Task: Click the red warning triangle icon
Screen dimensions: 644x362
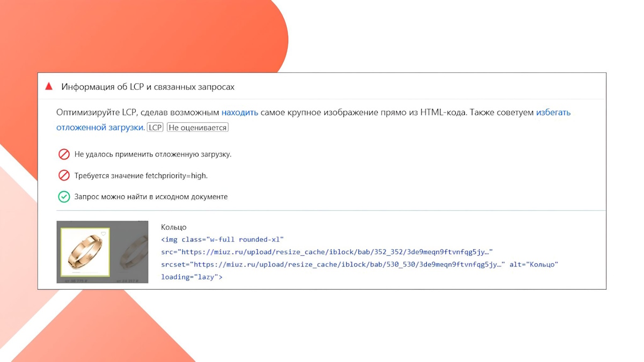Action: pyautogui.click(x=49, y=85)
